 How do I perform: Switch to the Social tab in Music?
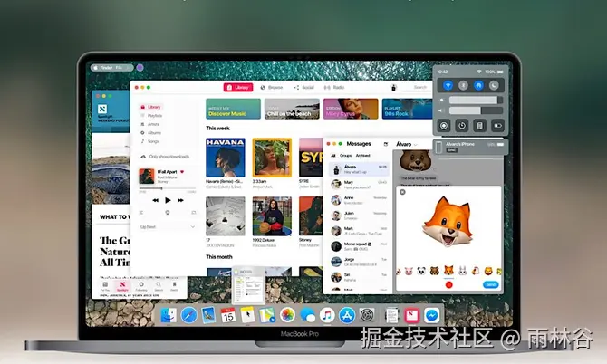303,88
